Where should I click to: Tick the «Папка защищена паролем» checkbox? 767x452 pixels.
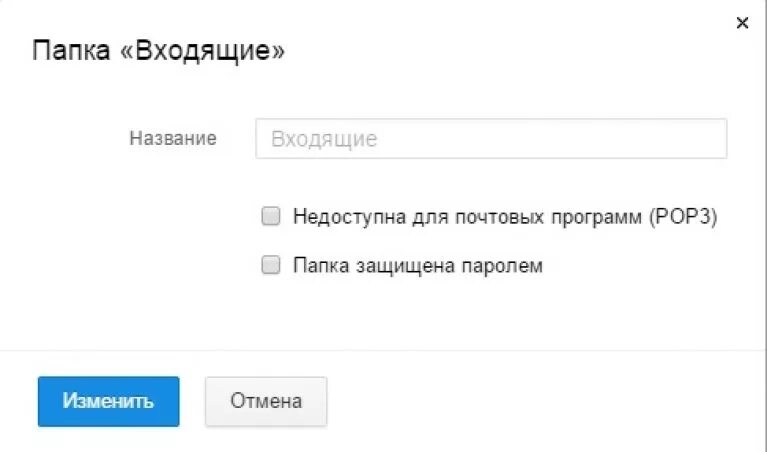(270, 266)
